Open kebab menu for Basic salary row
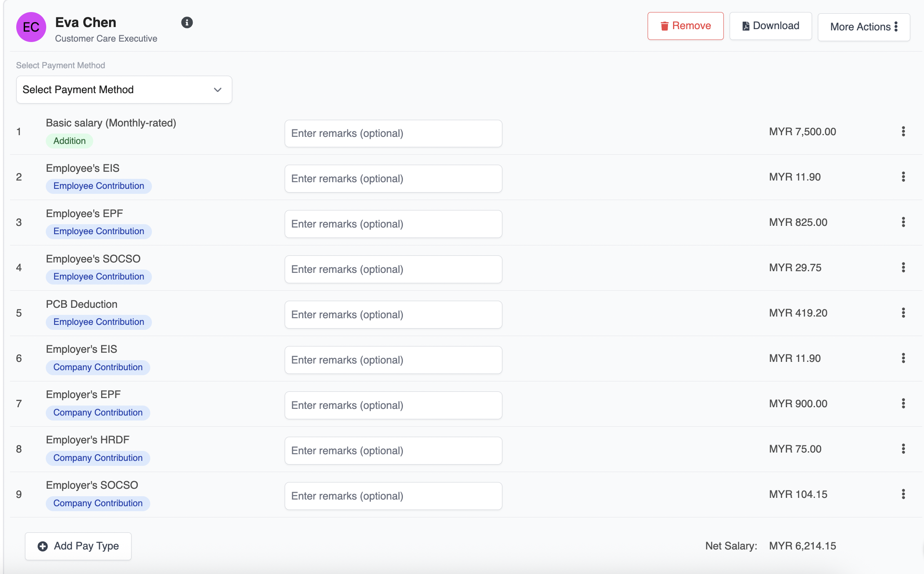This screenshot has width=924, height=574. coord(903,131)
